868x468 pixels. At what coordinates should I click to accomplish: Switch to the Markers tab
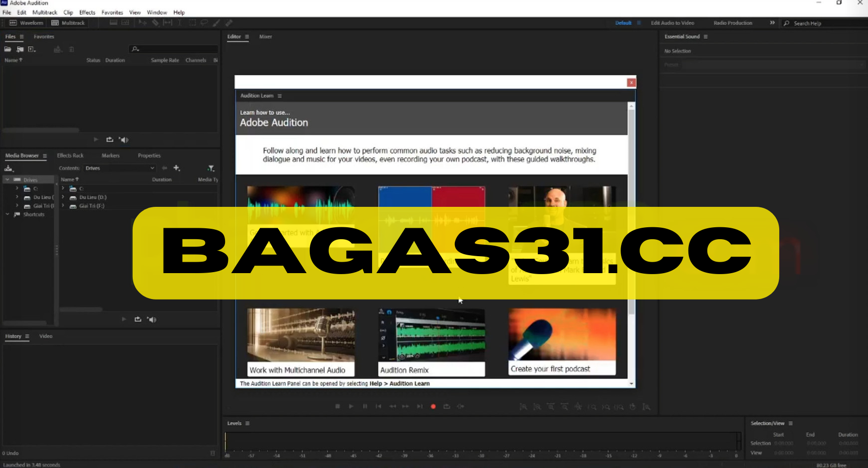coord(111,155)
